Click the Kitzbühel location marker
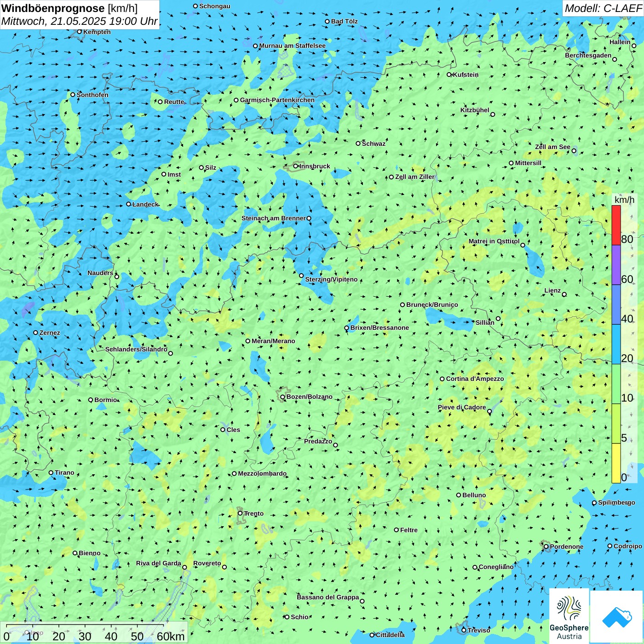The width and height of the screenshot is (644, 644). 493,115
